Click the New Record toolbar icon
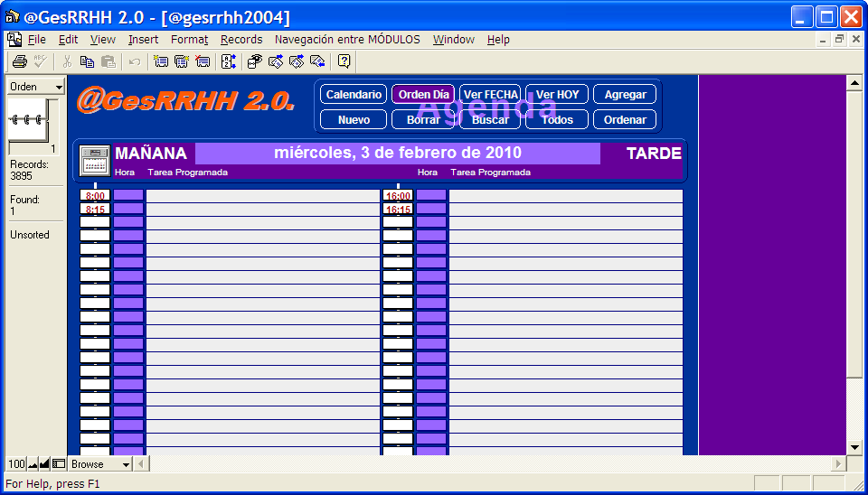 click(x=161, y=61)
